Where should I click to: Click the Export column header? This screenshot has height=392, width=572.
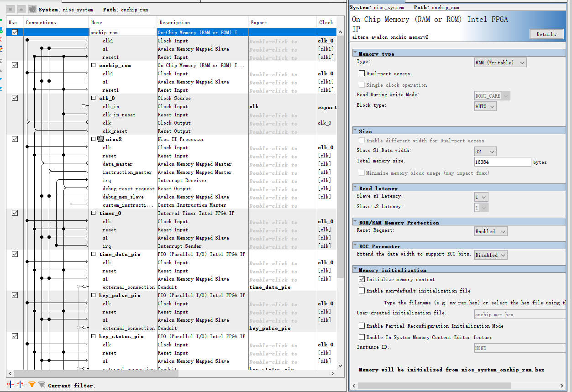click(283, 22)
